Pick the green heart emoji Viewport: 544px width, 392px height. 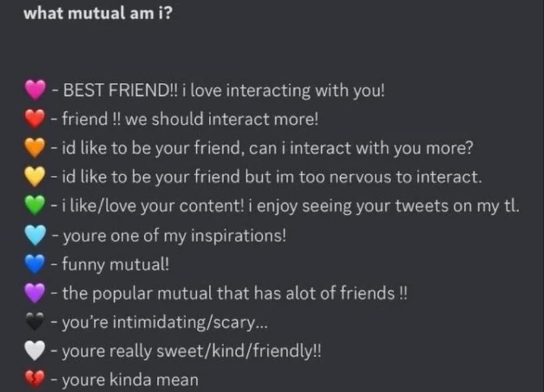point(35,205)
